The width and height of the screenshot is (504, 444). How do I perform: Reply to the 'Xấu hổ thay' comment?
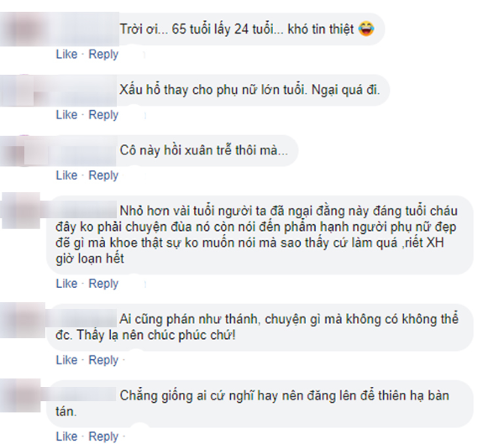(103, 115)
